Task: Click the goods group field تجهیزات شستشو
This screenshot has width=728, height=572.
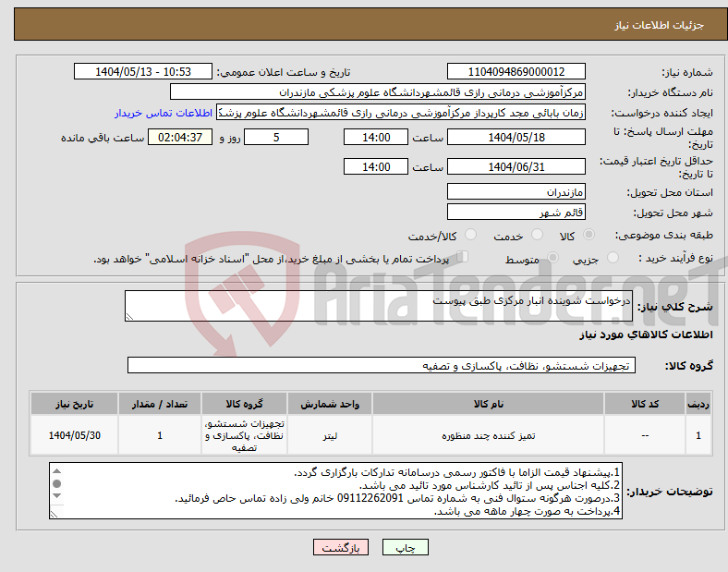Action: [382, 365]
